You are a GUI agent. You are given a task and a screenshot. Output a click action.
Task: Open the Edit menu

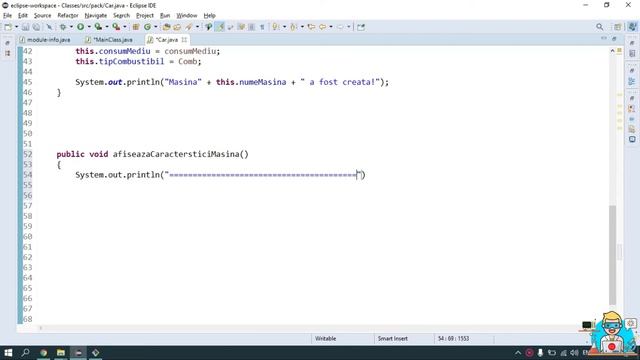[x=23, y=16]
